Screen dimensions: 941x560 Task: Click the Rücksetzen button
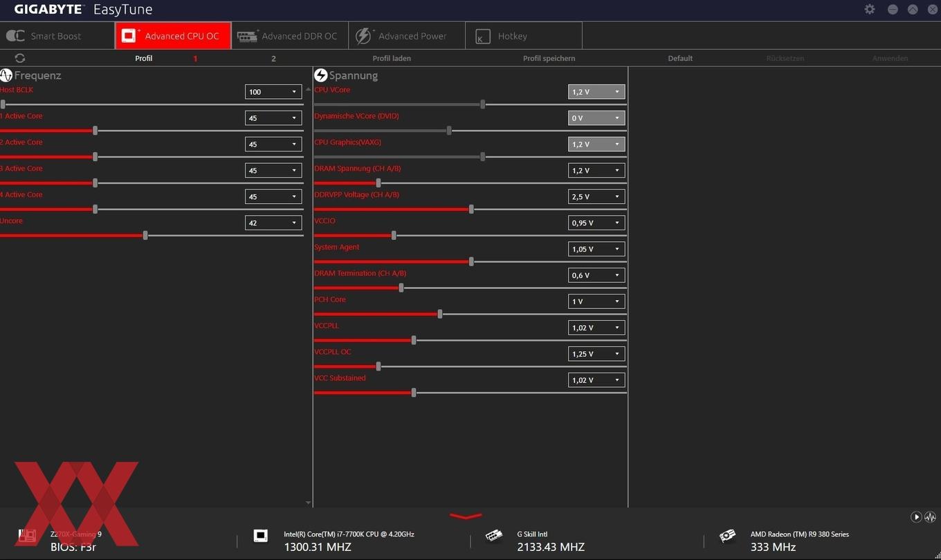pyautogui.click(x=785, y=59)
